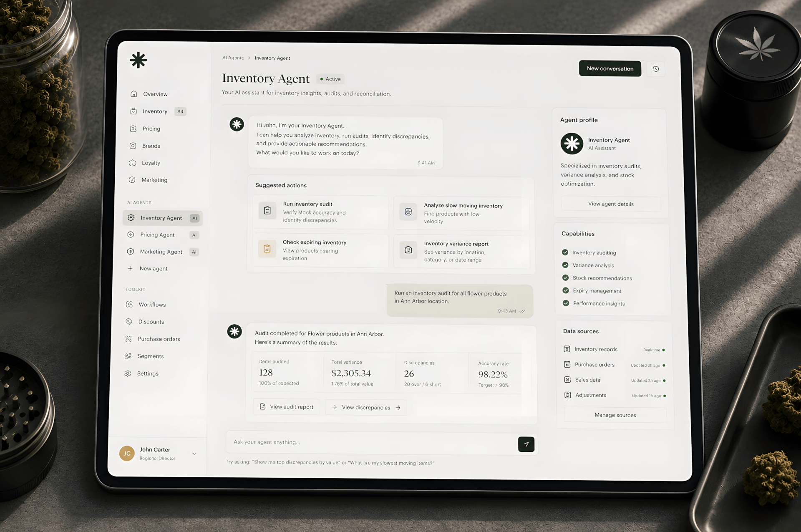
Task: Click the Purchase orders icon in Toolkit
Action: point(128,339)
